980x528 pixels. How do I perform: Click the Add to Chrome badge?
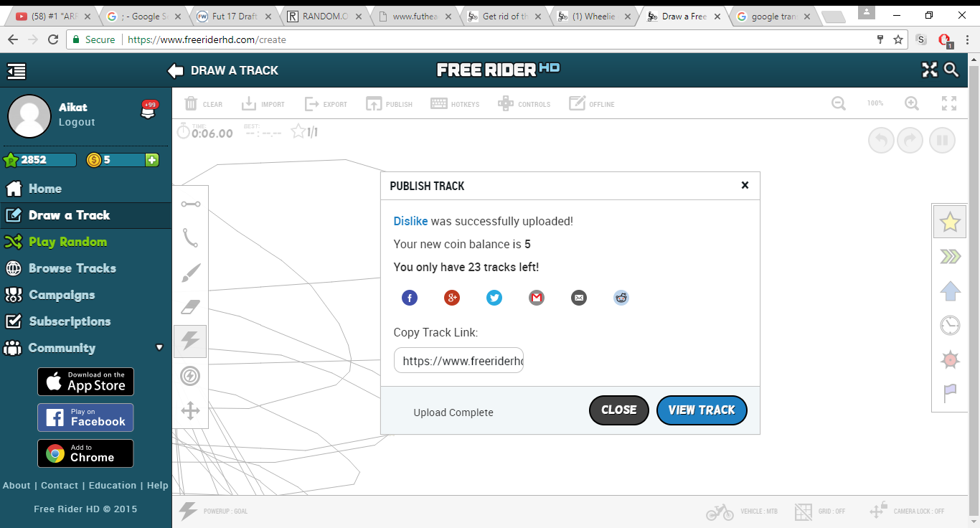point(85,453)
